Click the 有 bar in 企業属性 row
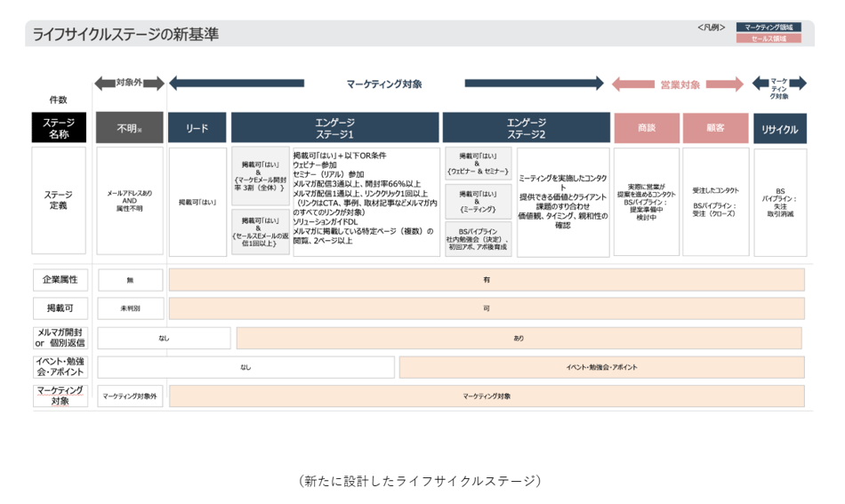Image resolution: width=845 pixels, height=504 pixels. pyautogui.click(x=487, y=280)
